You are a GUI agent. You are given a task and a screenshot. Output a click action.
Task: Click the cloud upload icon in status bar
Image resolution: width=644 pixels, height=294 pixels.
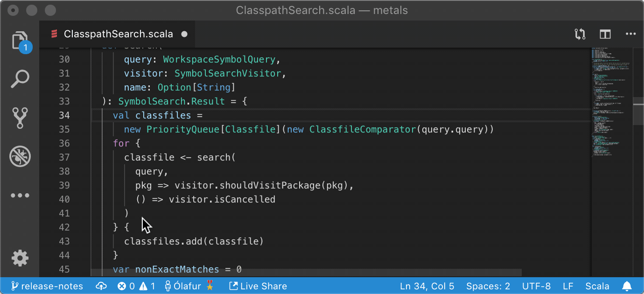pyautogui.click(x=101, y=286)
